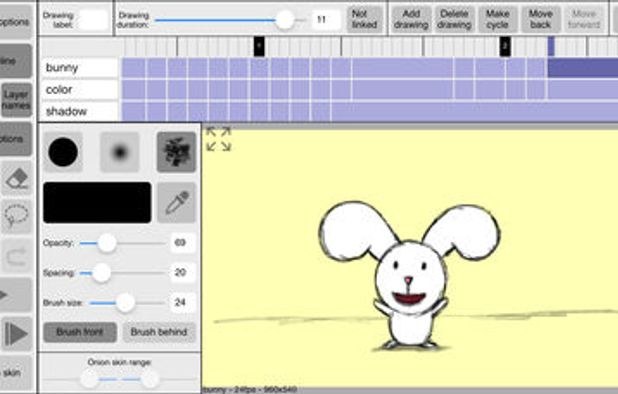Click the bunny drawing on canvas

pyautogui.click(x=410, y=276)
